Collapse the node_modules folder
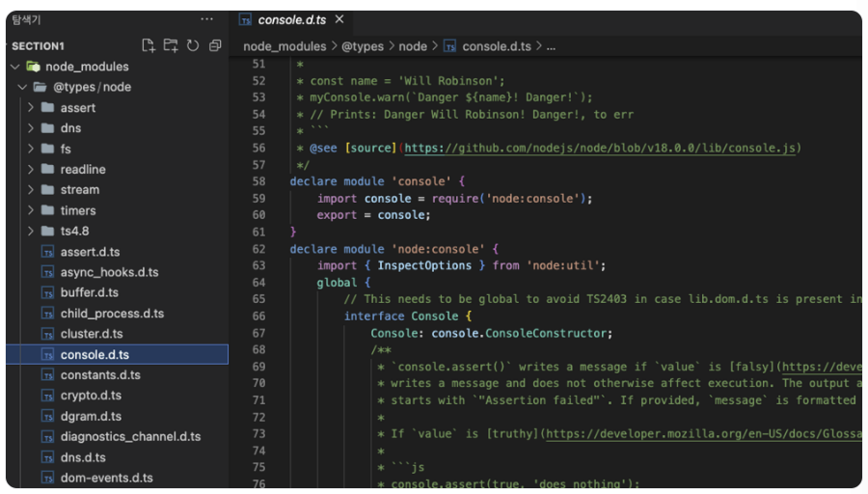 [15, 67]
